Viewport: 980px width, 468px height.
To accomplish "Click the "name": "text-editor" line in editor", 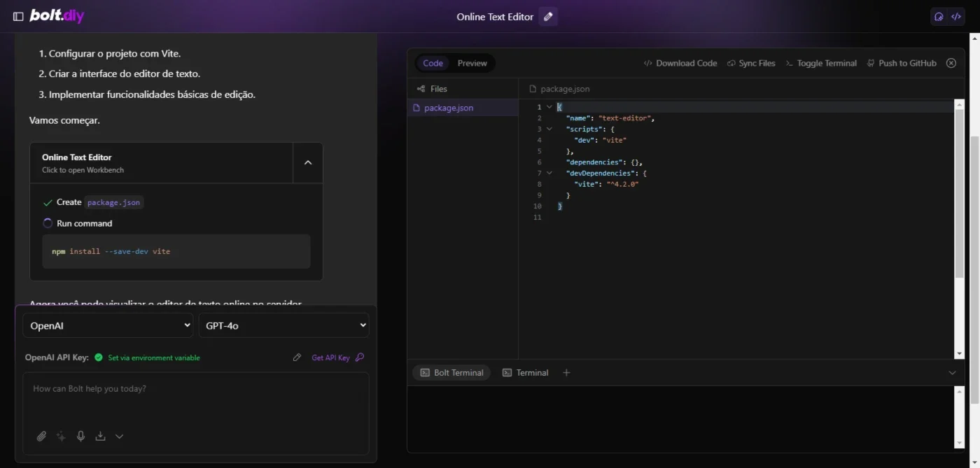I will coord(610,118).
